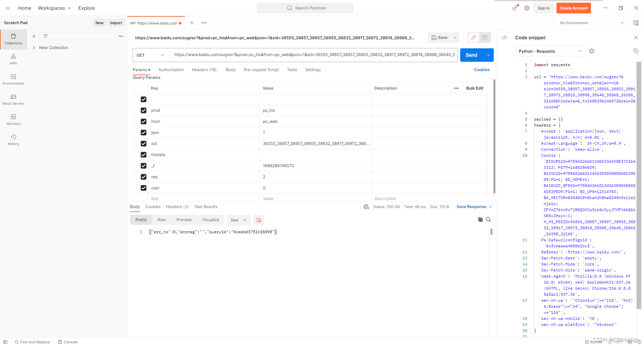Click the code snippet icon
Viewport: 644px width, 346px height.
pos(504,38)
